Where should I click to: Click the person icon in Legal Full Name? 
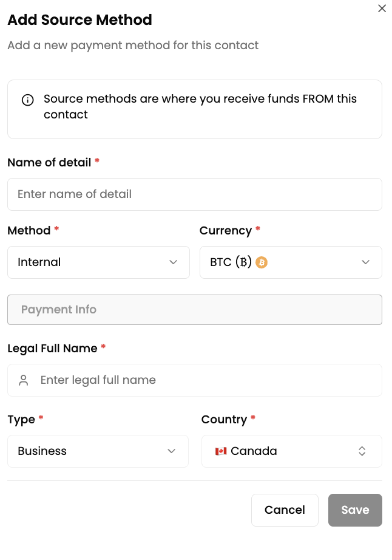pos(24,380)
